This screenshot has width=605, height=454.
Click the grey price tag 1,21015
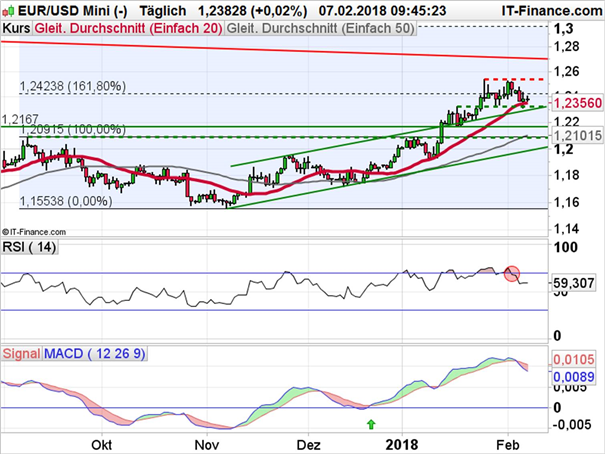577,135
